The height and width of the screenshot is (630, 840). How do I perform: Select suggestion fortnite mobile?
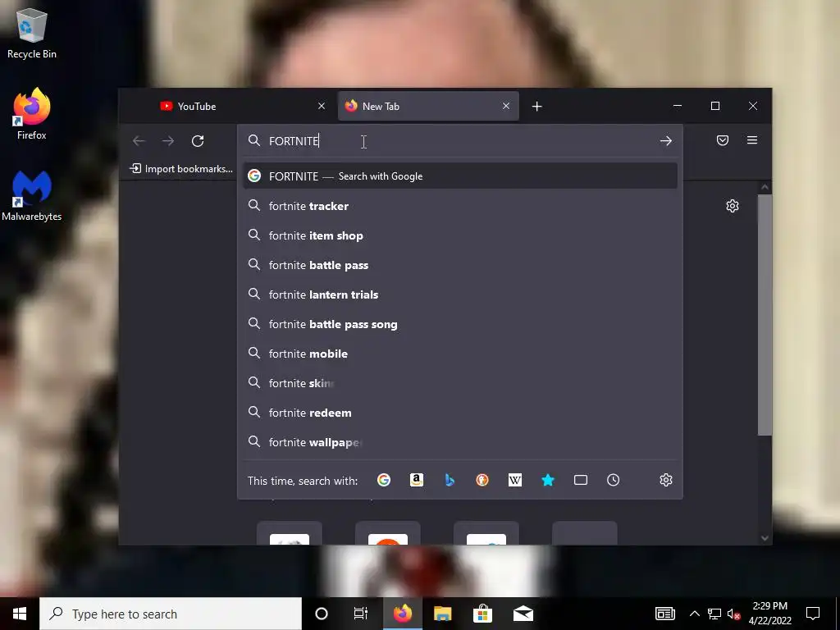click(460, 353)
